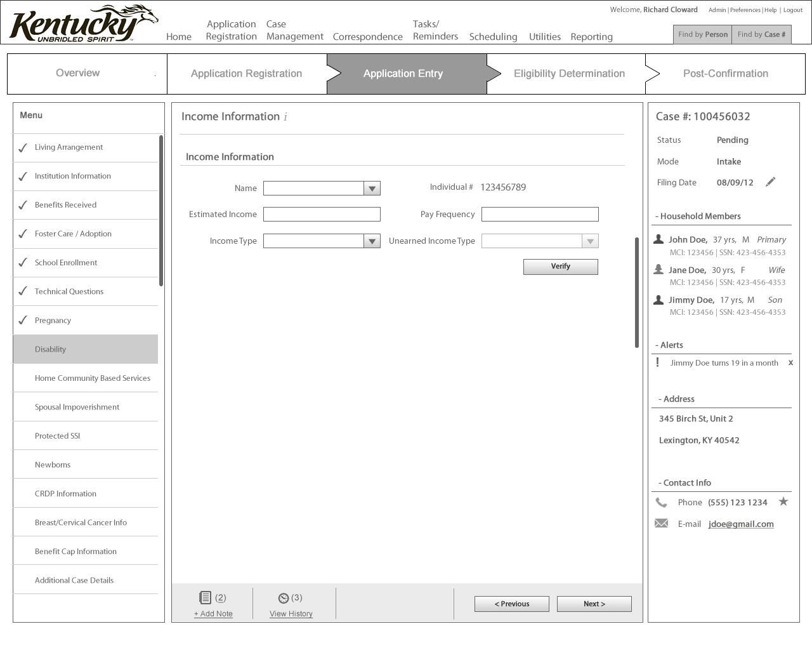
Task: Select Spousal Impoverishment menu item
Action: pyautogui.click(x=86, y=407)
